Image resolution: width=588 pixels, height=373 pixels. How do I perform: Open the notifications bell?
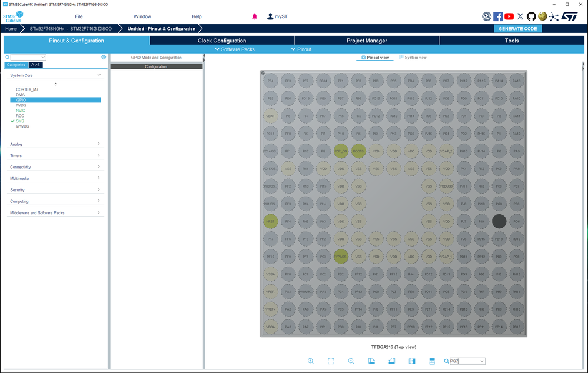click(x=254, y=16)
